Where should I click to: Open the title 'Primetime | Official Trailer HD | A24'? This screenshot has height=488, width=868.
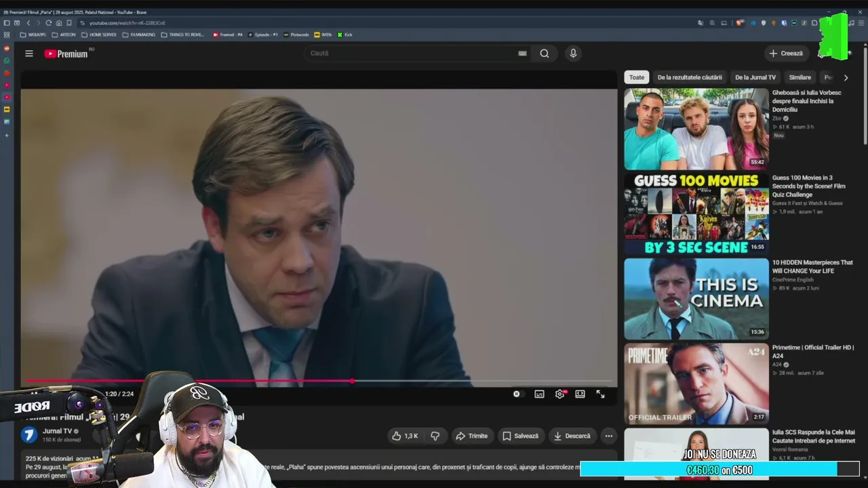(x=812, y=351)
